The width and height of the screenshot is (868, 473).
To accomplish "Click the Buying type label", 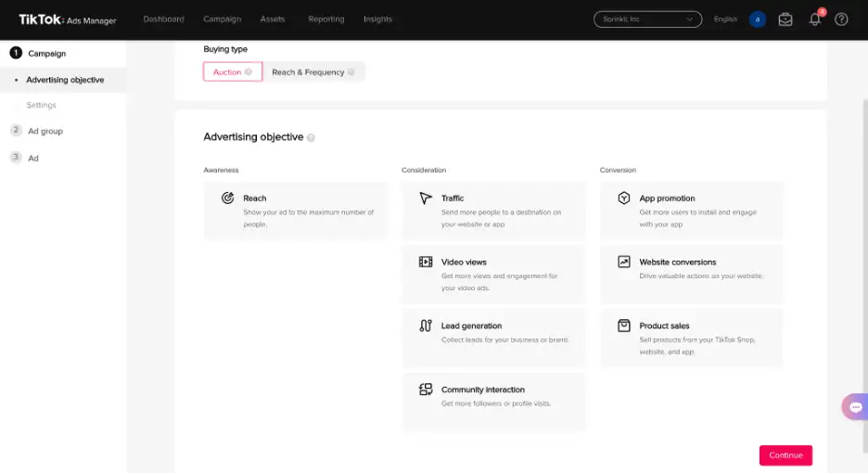I will point(225,49).
